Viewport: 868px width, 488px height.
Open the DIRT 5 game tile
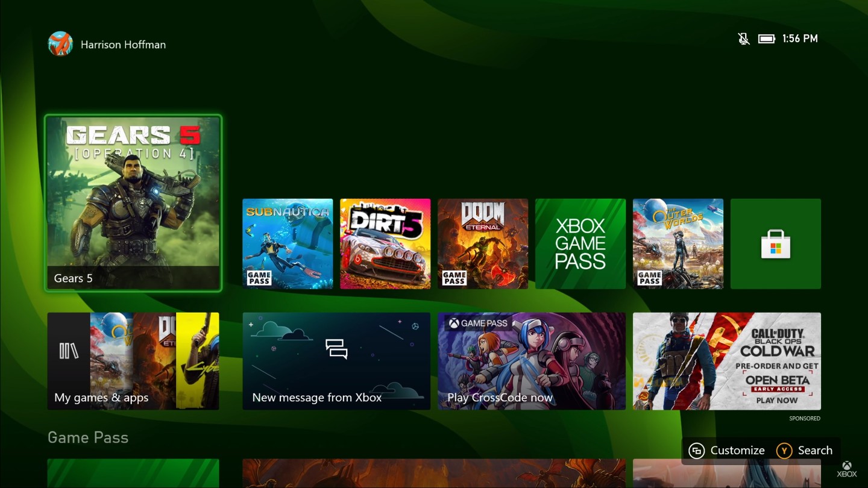coord(385,244)
